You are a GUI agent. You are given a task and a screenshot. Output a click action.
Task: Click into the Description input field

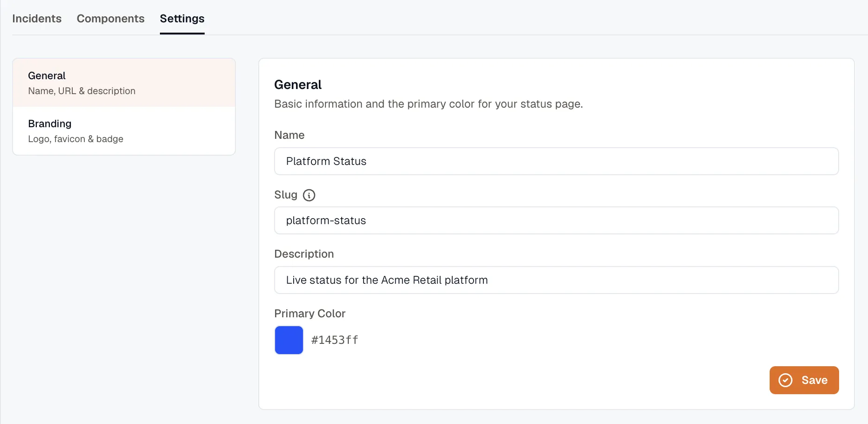(557, 280)
